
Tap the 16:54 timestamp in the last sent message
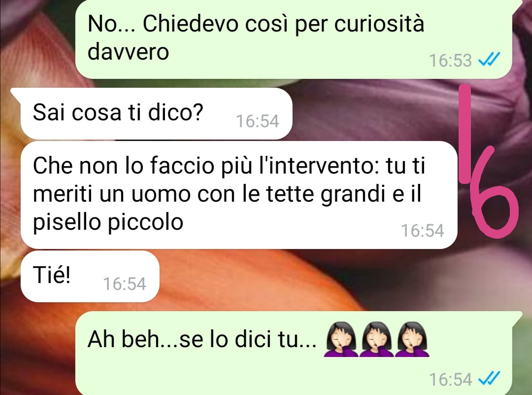coord(450,379)
